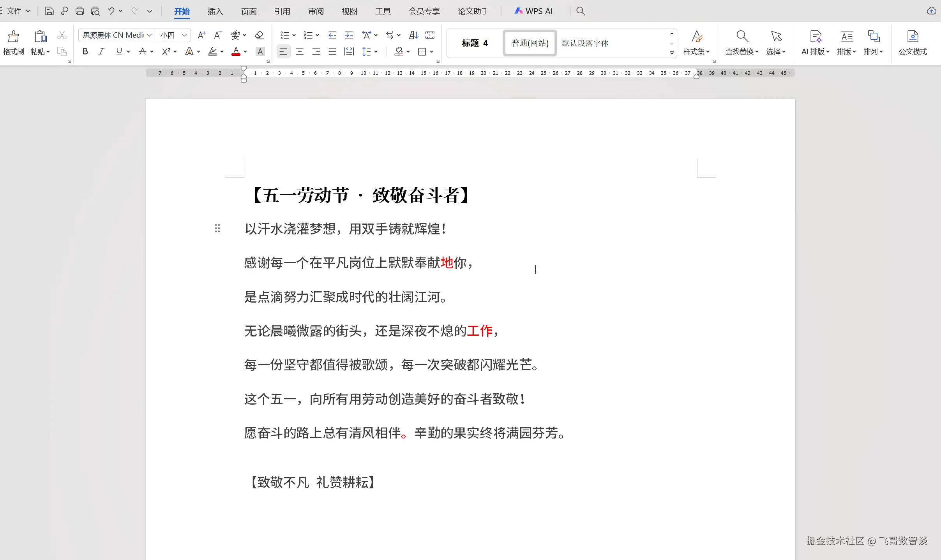Click the increase indent icon
941x560 pixels.
click(349, 35)
